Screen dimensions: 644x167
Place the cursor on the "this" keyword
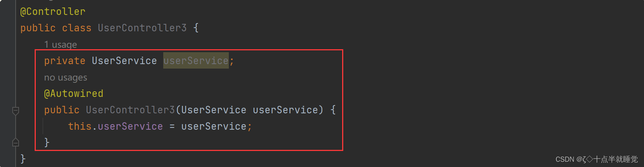pos(80,126)
